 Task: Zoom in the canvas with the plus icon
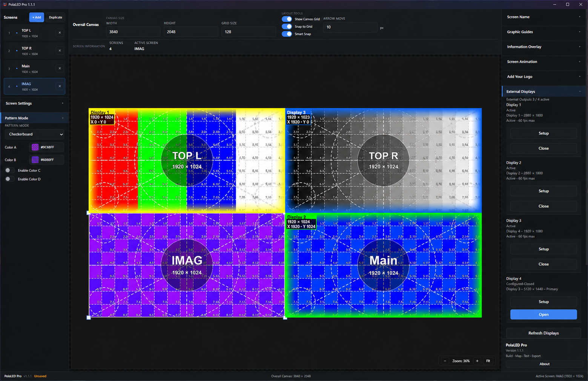point(477,361)
